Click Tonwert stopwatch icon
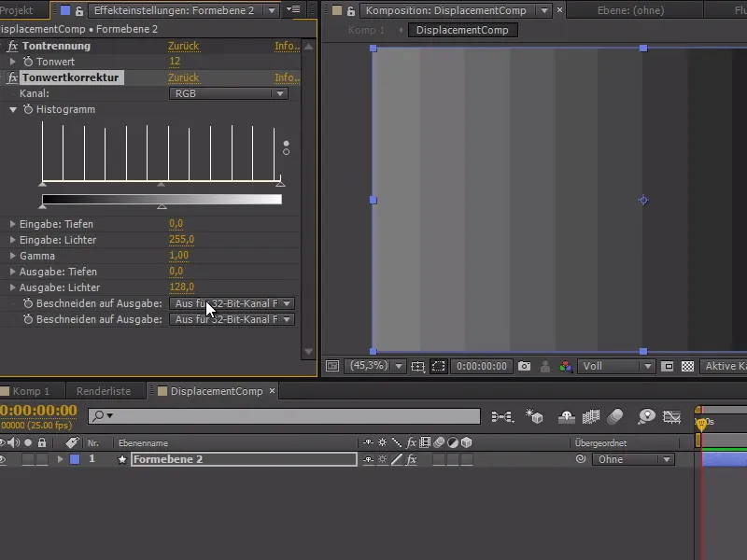747x560 pixels. tap(29, 62)
